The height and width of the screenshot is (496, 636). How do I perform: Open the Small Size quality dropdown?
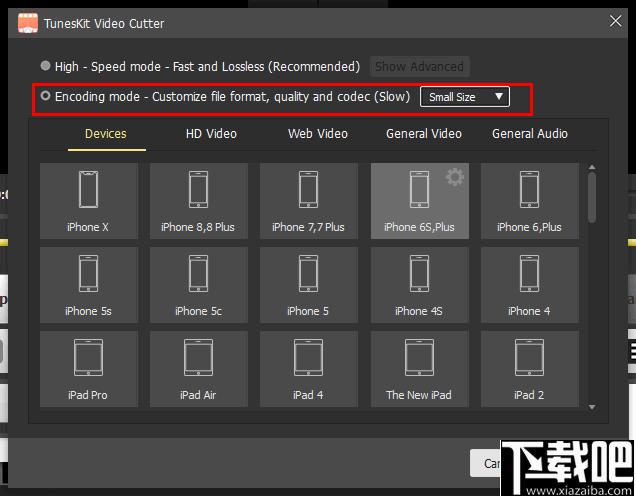click(464, 97)
